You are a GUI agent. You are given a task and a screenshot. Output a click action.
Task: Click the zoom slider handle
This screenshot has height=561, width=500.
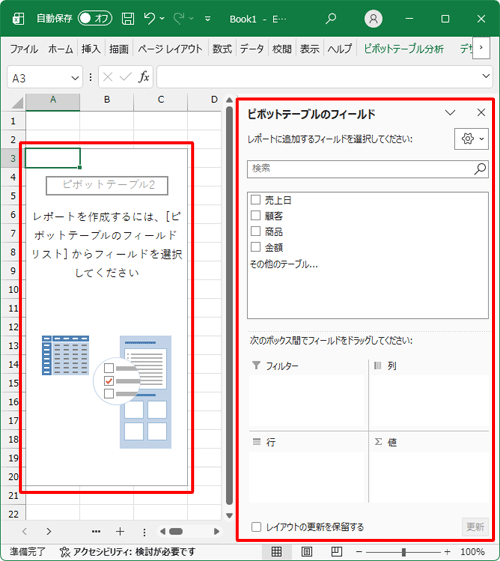click(x=404, y=552)
